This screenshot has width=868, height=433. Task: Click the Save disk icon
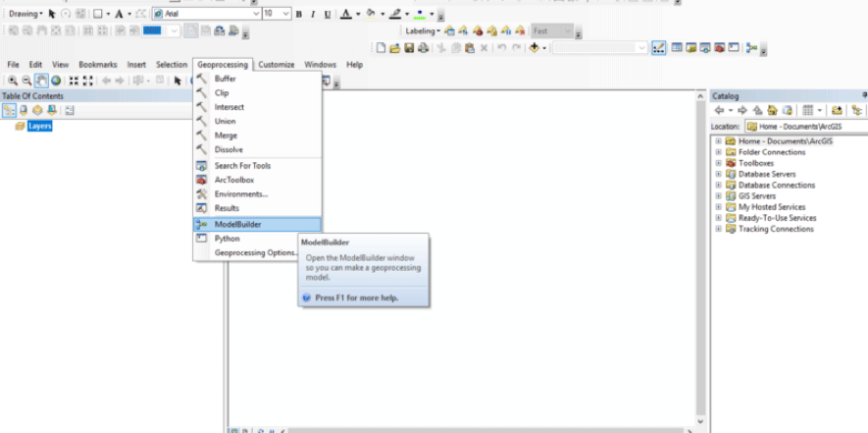(x=409, y=48)
